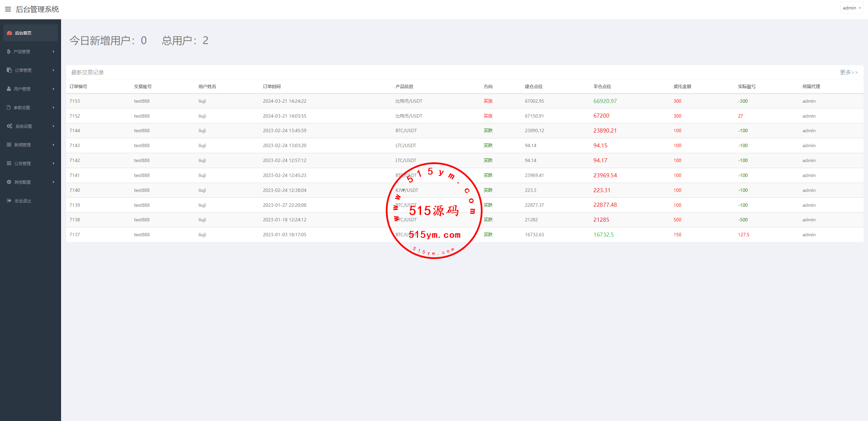Click the bitcoin icon for 产品管理

(x=8, y=52)
